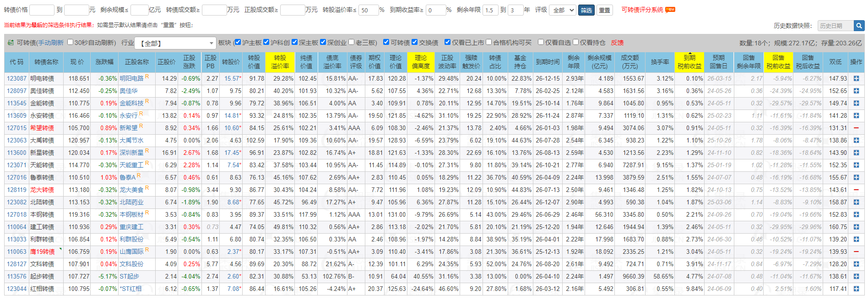Click the plus icon in 红相转债 row
The width and height of the screenshot is (868, 301).
tap(856, 289)
